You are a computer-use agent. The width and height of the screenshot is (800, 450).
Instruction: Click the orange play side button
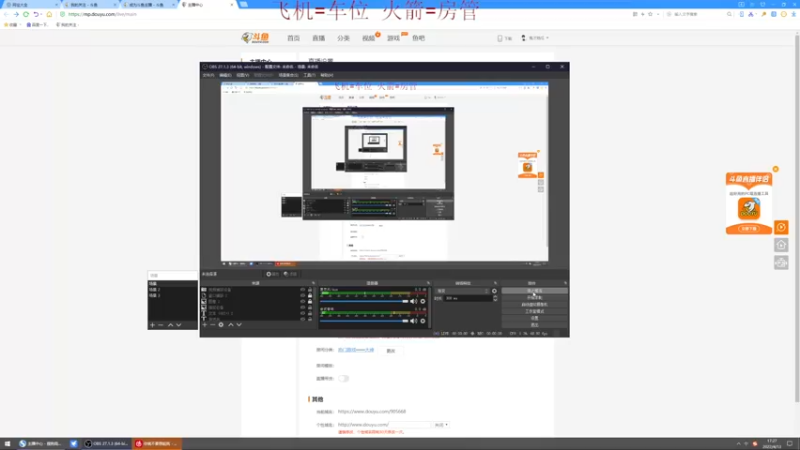tap(781, 227)
